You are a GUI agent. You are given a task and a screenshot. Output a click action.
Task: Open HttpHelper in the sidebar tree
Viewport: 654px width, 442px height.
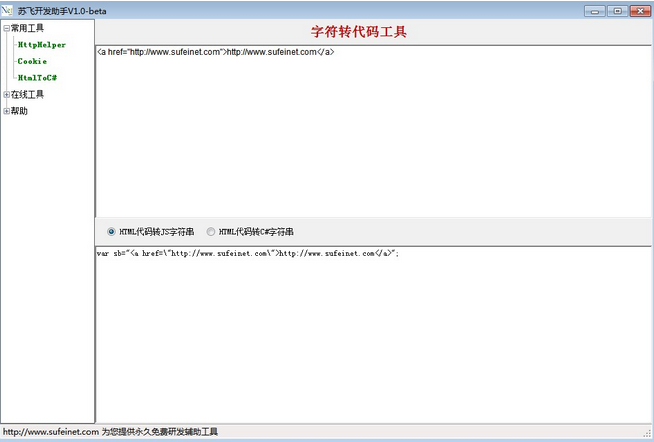click(41, 44)
